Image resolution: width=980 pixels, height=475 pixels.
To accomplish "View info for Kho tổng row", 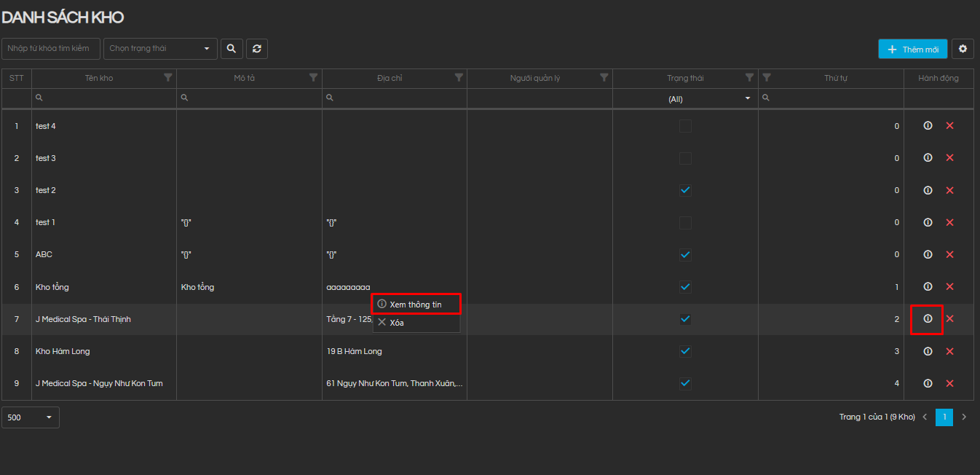I will 928,286.
